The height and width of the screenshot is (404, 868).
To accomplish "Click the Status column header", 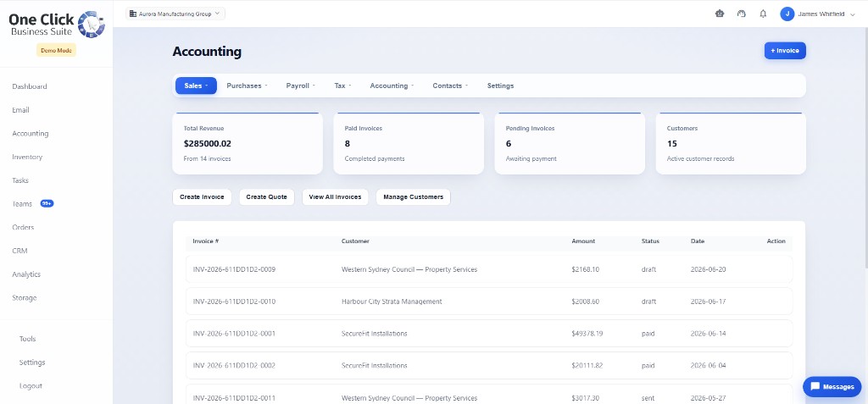I will click(650, 241).
